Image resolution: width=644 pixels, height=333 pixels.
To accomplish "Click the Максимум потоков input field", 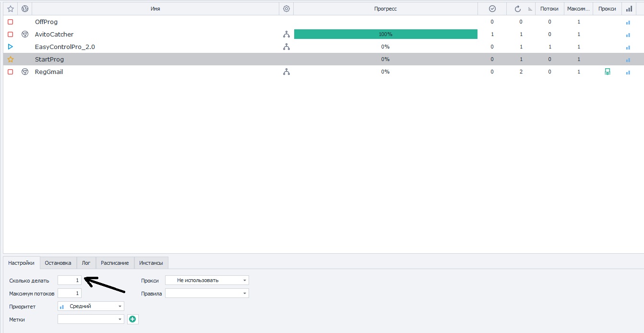I will point(70,293).
